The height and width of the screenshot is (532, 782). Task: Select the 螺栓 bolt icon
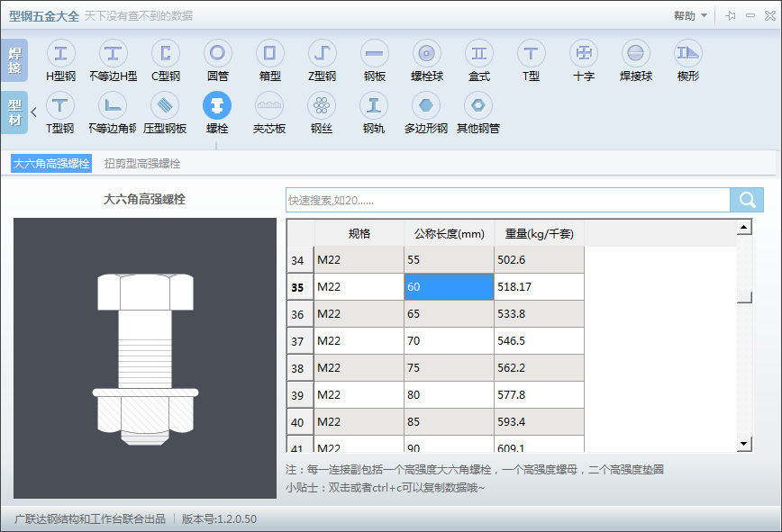pyautogui.click(x=217, y=105)
